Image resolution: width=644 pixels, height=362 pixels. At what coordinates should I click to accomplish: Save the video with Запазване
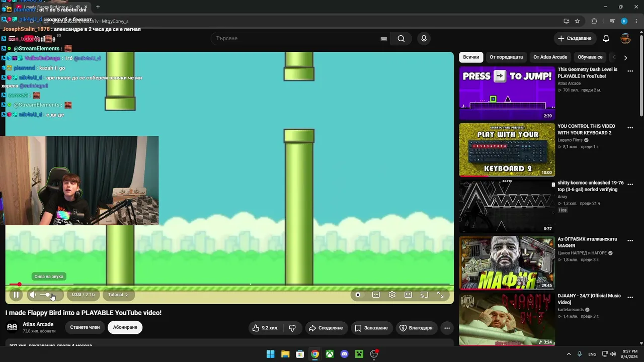[x=371, y=328]
